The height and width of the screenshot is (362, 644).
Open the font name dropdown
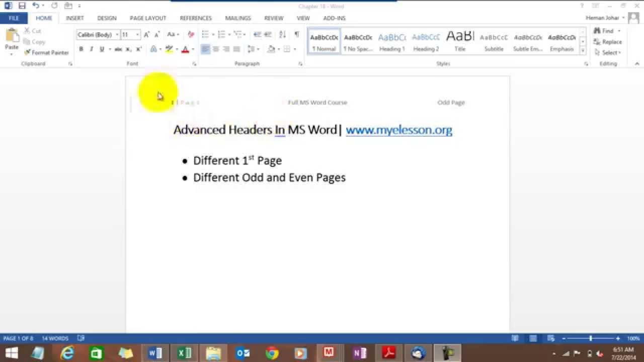point(117,35)
